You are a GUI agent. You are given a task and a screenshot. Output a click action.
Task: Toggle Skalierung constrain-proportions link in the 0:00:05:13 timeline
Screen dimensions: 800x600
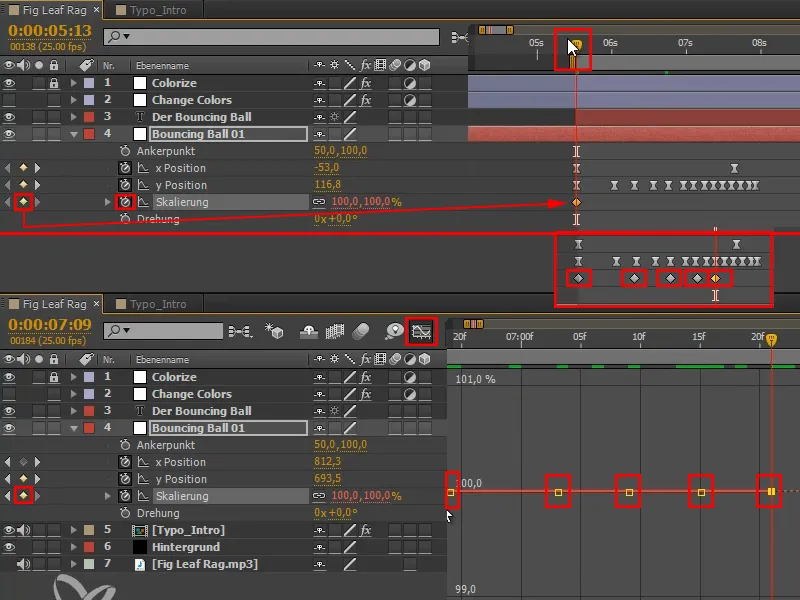pyautogui.click(x=319, y=202)
